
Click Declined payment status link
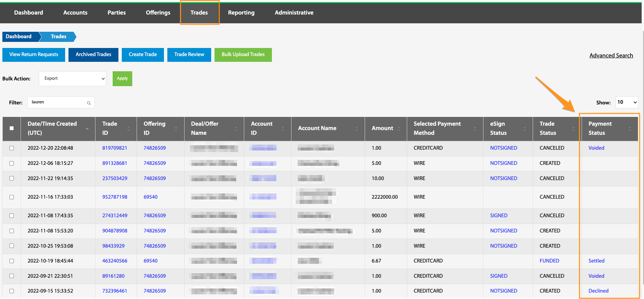(x=598, y=291)
